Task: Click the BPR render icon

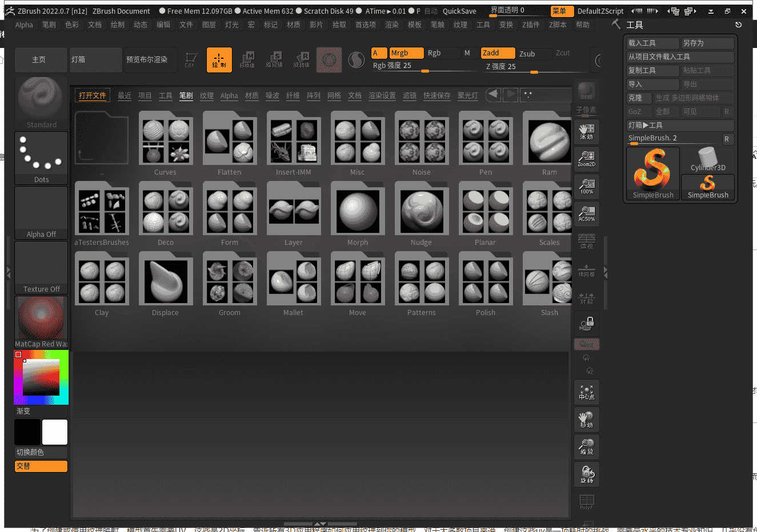Action: point(587,90)
